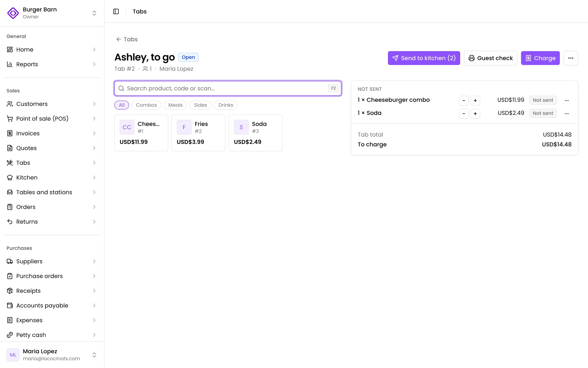Click the Invoices icon in sidebar

pos(10,133)
